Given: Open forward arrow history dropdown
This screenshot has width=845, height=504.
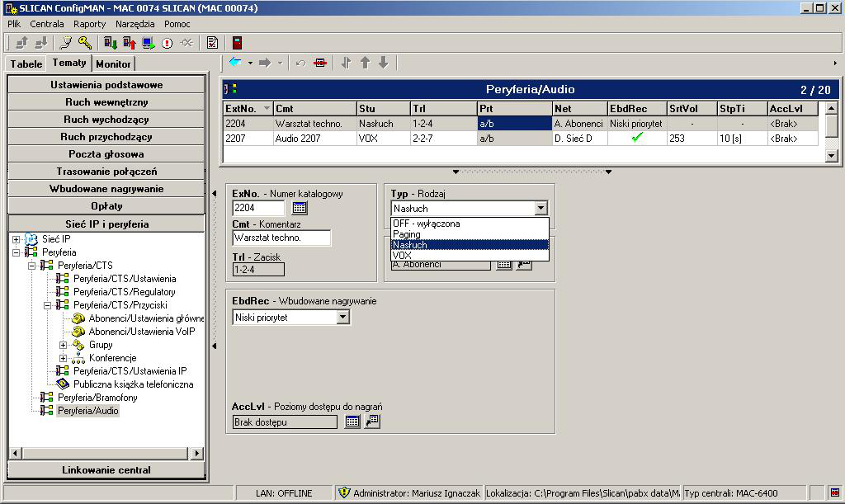Looking at the screenshot, I should click(x=280, y=63).
